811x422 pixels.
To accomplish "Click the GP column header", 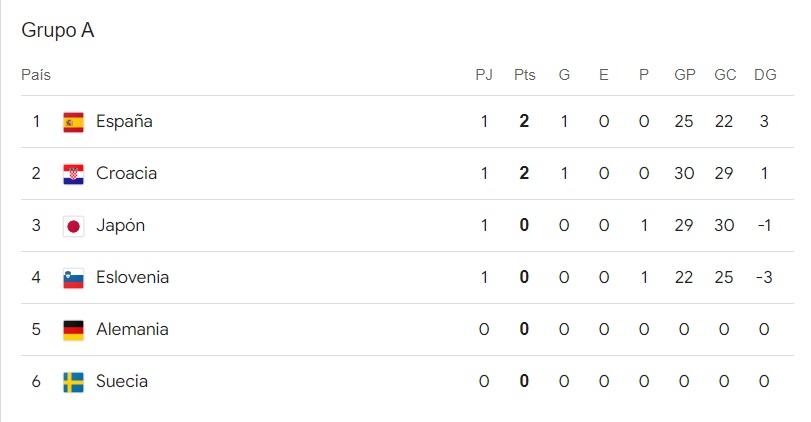I will point(685,75).
